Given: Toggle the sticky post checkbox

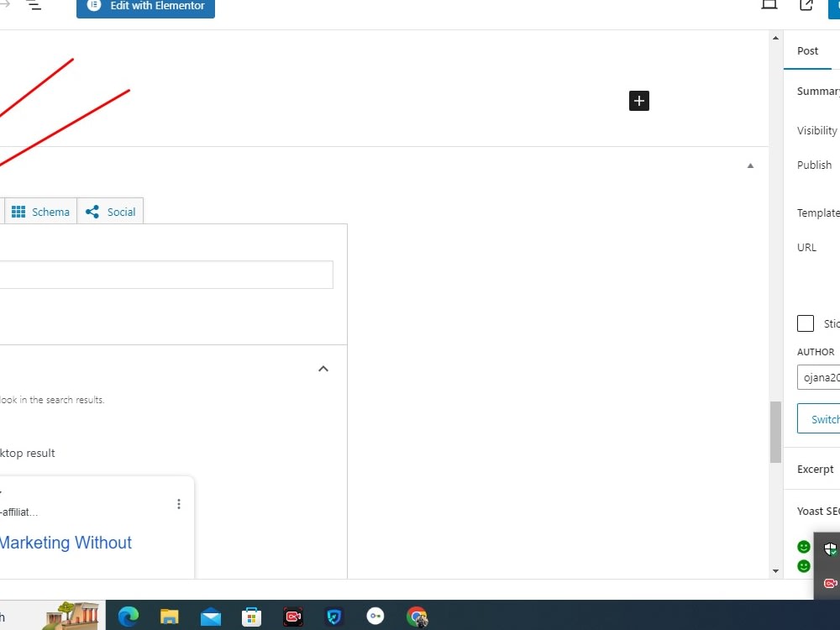Looking at the screenshot, I should [x=806, y=323].
